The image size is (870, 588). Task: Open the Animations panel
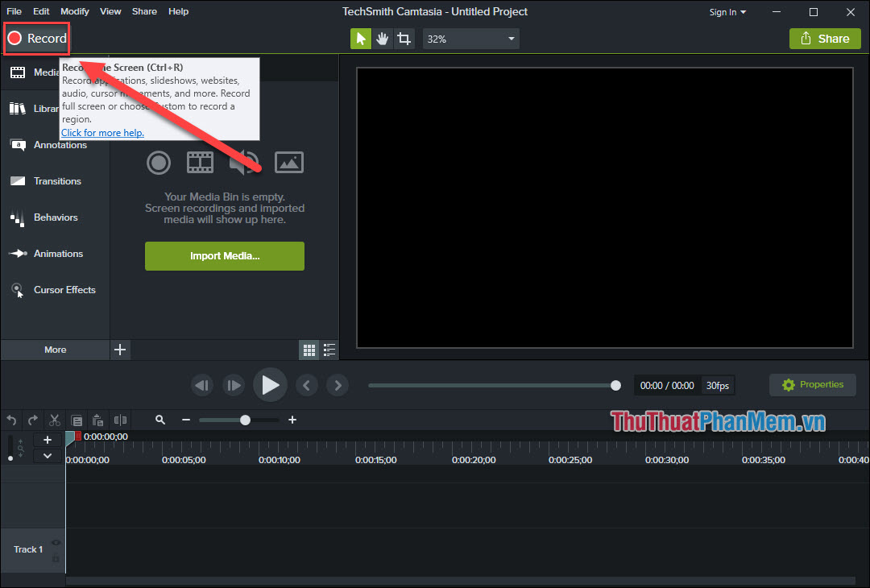pos(60,253)
